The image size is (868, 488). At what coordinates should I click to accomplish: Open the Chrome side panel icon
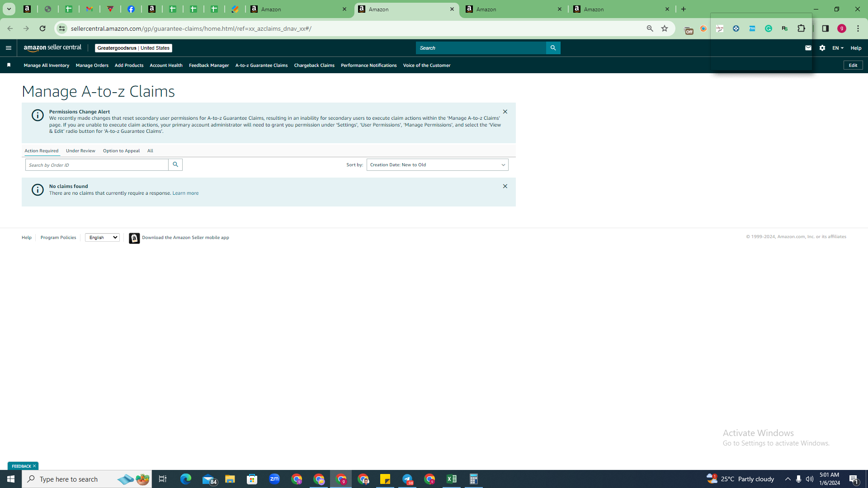point(826,28)
